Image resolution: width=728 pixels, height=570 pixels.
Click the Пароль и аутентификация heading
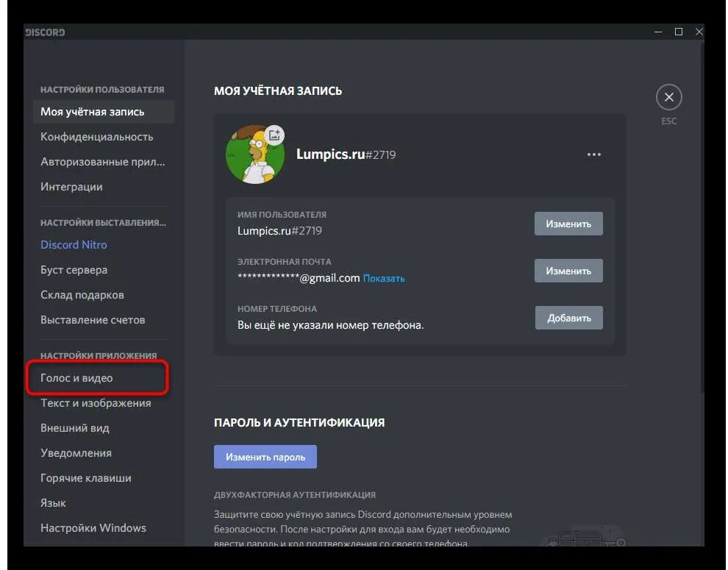pos(299,423)
